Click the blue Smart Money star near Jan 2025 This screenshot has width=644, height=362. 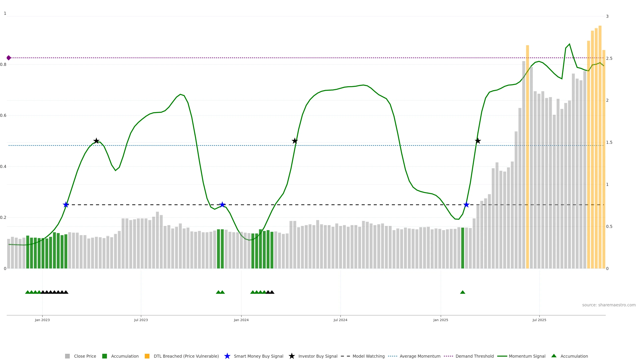466,205
